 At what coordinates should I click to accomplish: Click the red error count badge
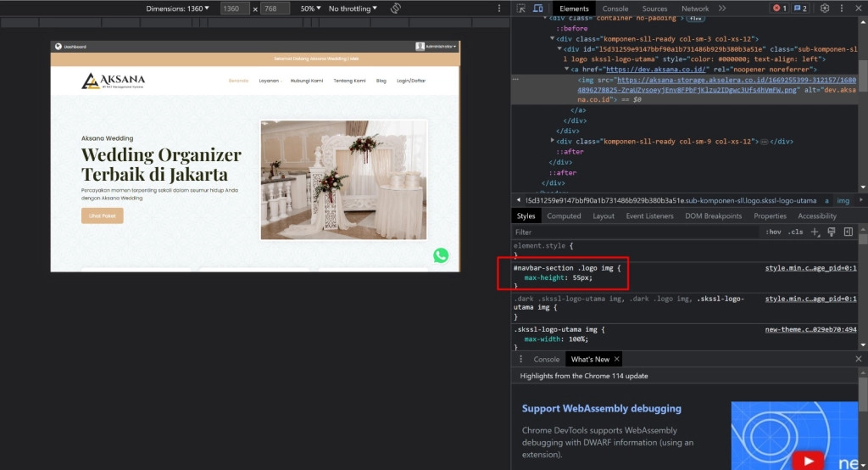[780, 8]
